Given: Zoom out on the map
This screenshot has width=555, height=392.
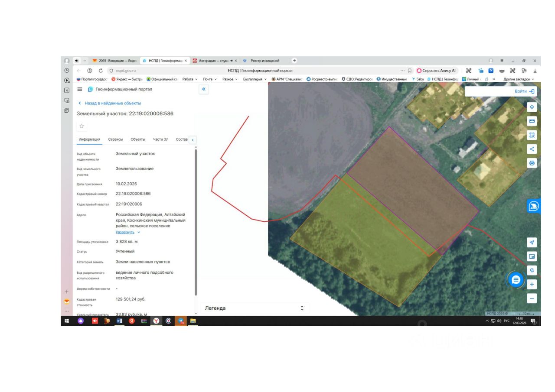Looking at the screenshot, I should click(x=532, y=298).
